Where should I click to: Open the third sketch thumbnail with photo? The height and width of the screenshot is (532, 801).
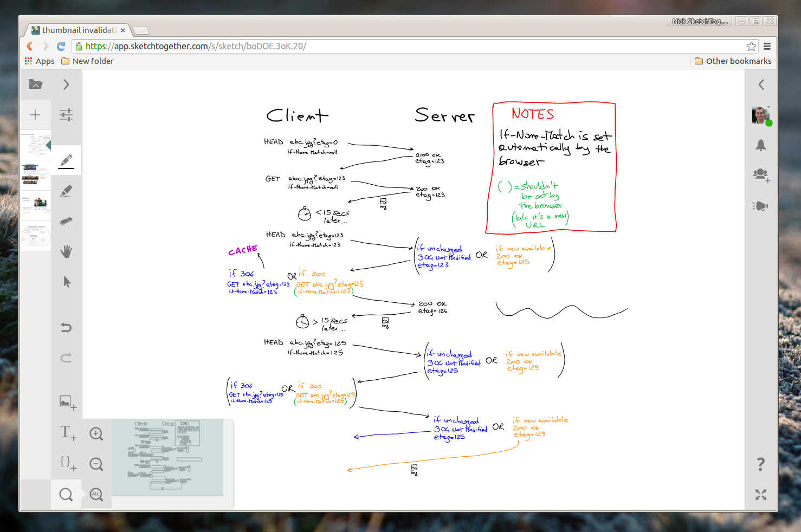click(35, 206)
